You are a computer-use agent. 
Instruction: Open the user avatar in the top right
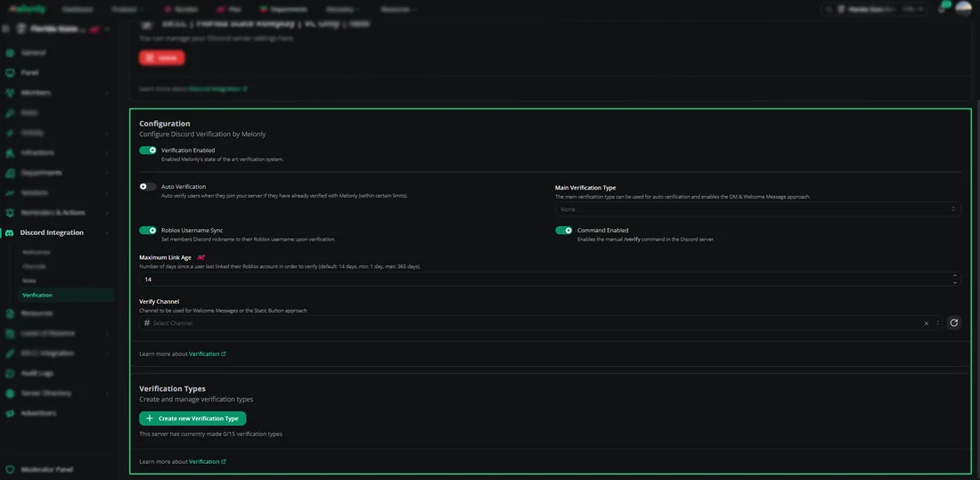(963, 10)
